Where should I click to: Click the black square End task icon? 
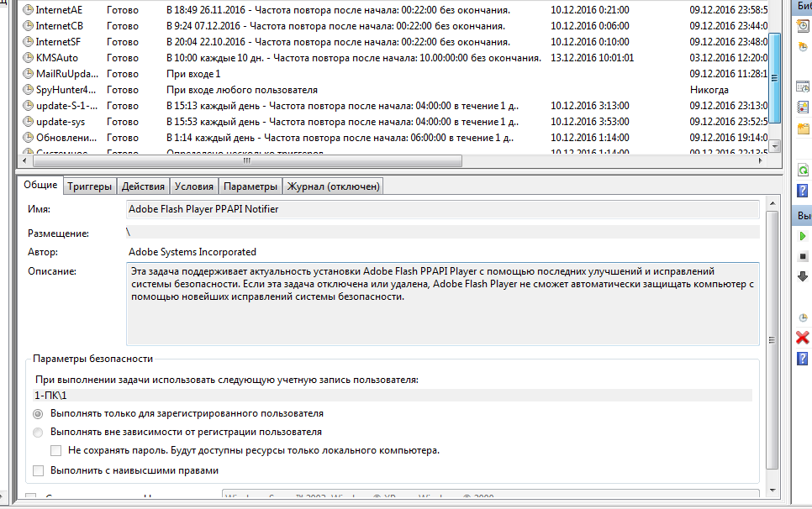803,256
